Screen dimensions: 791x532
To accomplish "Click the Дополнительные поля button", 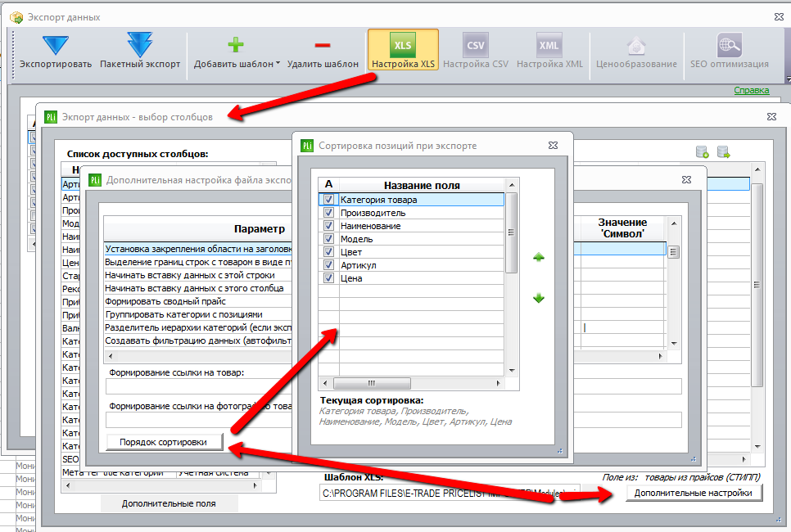I will 169,503.
